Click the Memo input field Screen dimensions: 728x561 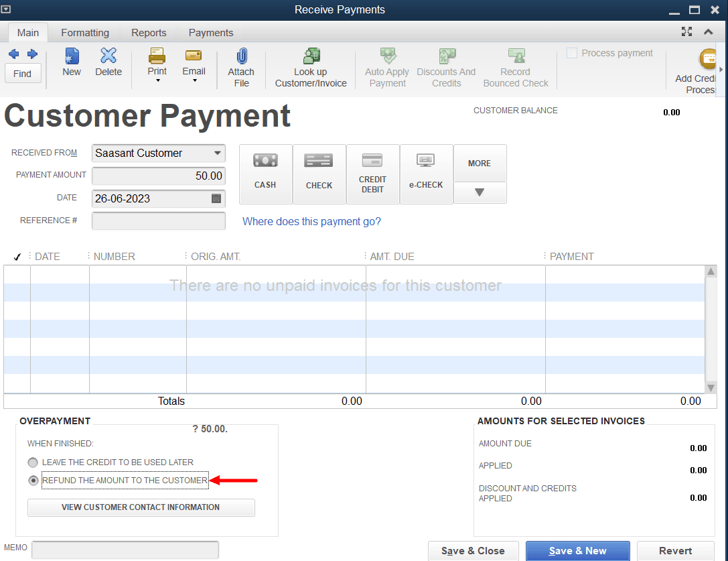[125, 550]
